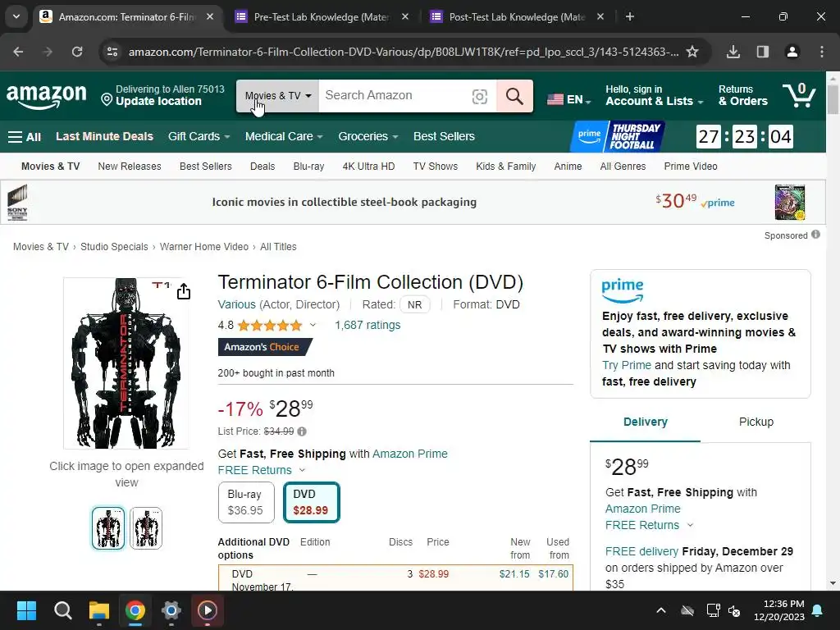Open New Releases in Movies nav
Image resolution: width=840 pixels, height=630 pixels.
(130, 166)
